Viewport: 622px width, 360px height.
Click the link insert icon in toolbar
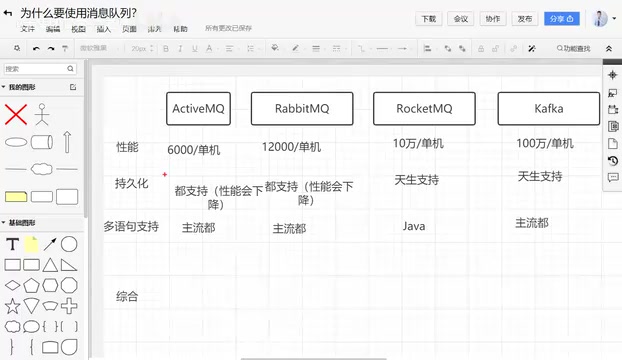pyautogui.click(x=514, y=48)
